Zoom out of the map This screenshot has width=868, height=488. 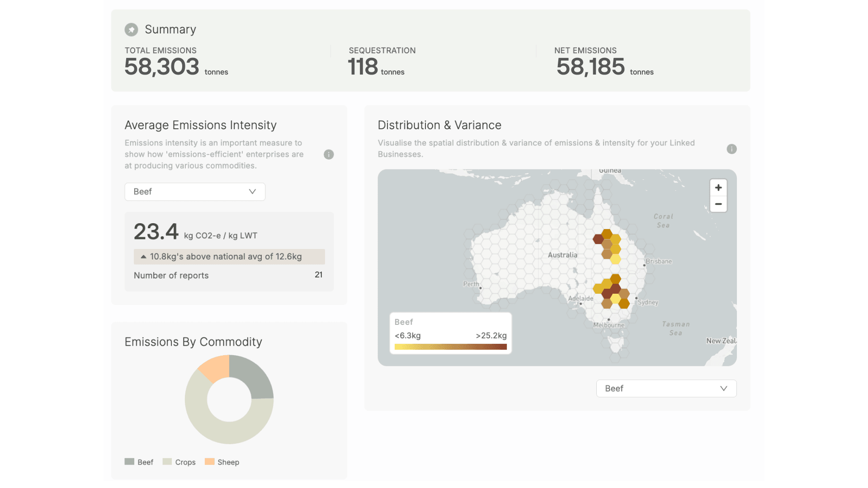pos(718,204)
